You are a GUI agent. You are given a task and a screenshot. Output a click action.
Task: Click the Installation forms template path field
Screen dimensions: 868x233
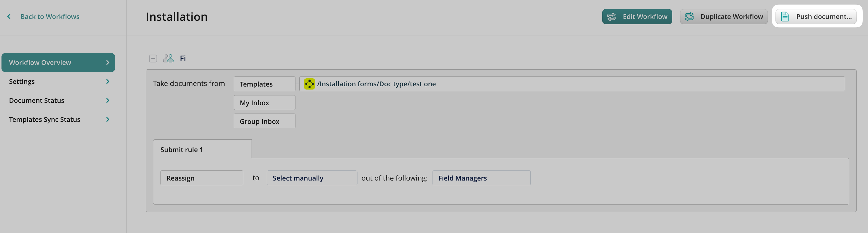point(573,84)
